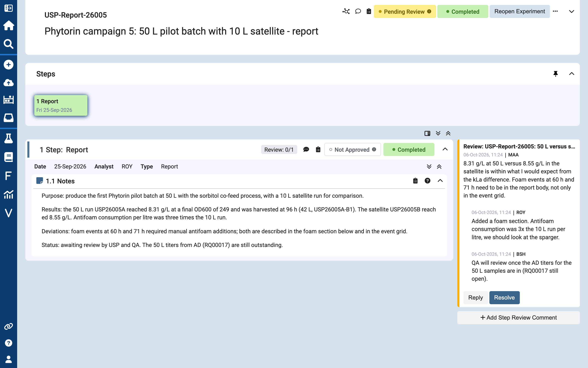Collapse all steps with double-up chevron above step

(x=448, y=133)
